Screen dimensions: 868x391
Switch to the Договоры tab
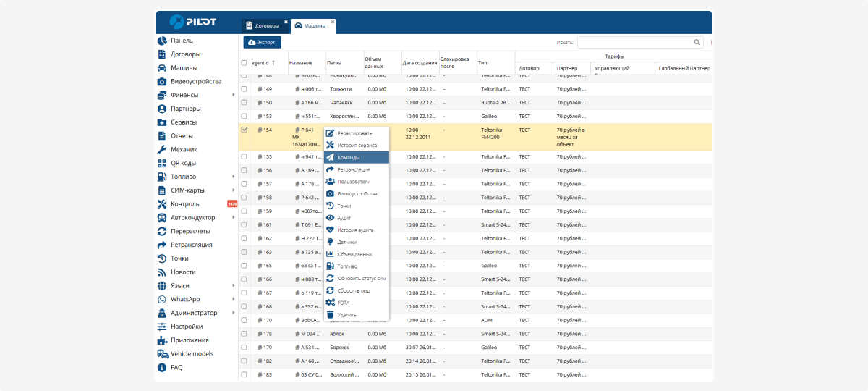click(x=263, y=25)
